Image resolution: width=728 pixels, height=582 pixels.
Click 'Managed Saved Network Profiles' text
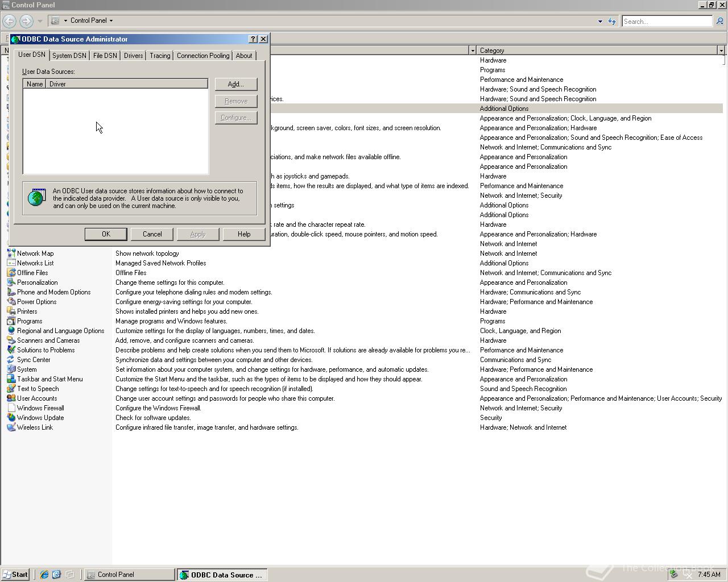pyautogui.click(x=161, y=263)
